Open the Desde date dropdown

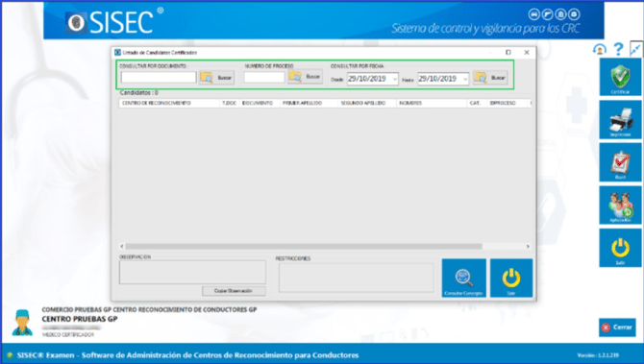point(395,79)
